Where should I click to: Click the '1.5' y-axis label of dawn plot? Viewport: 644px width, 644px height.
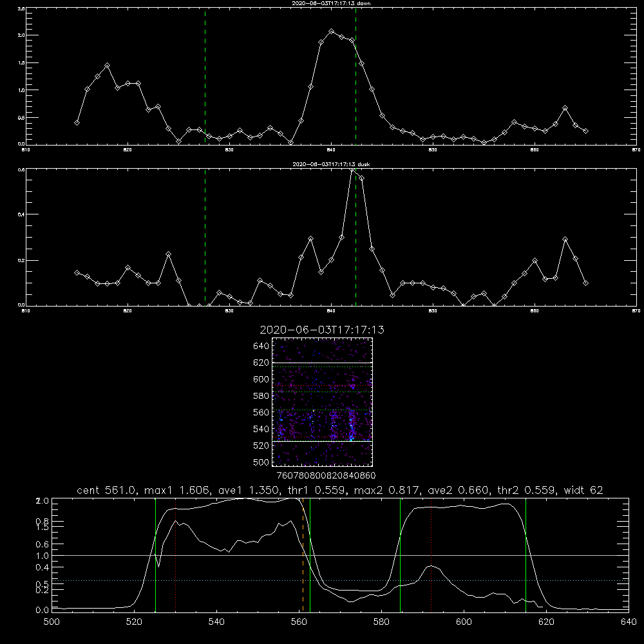(x=21, y=63)
